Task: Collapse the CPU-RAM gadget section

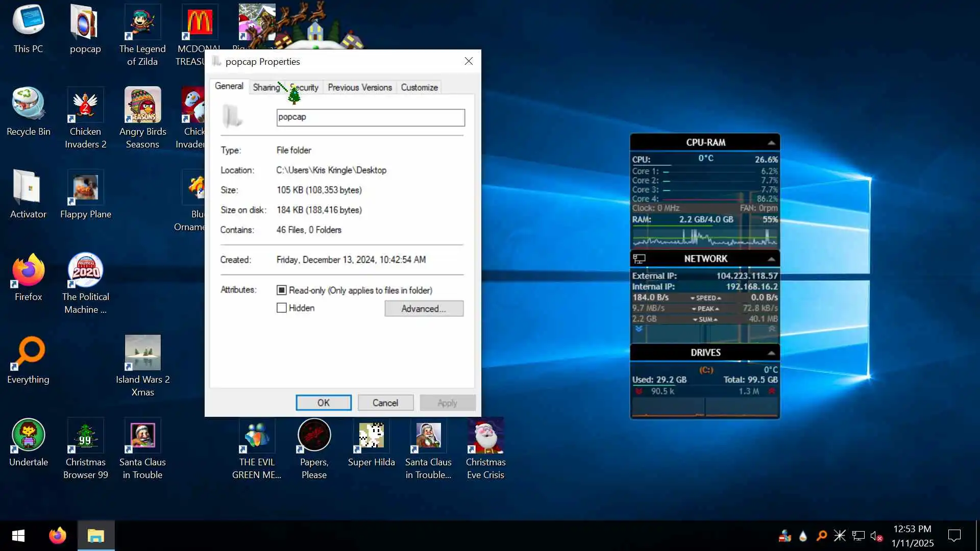Action: (x=771, y=143)
